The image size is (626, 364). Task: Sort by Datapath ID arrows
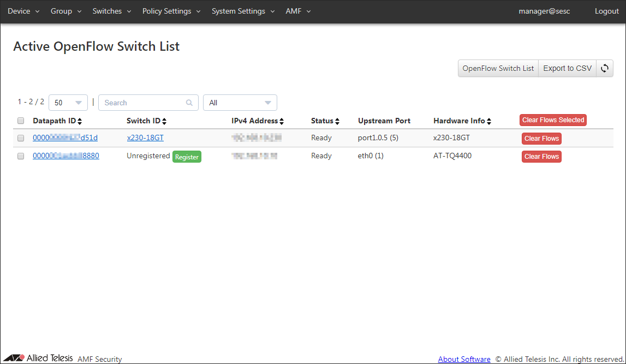tap(80, 121)
